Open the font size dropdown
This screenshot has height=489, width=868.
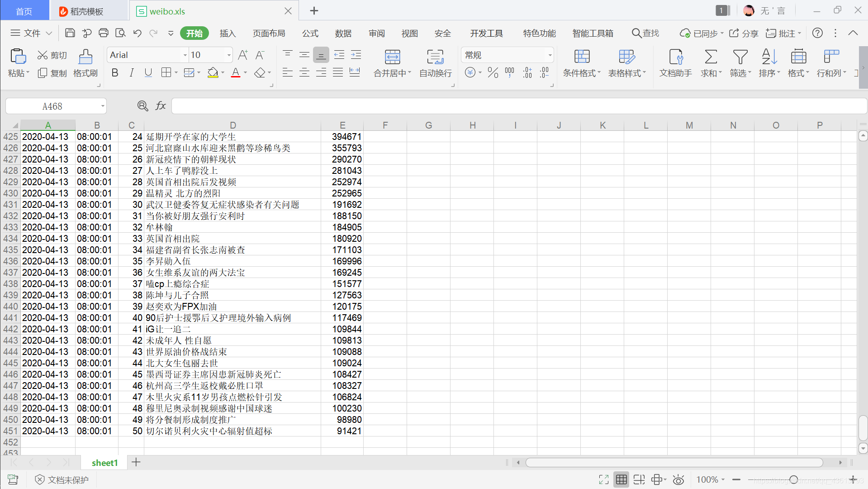coord(229,55)
